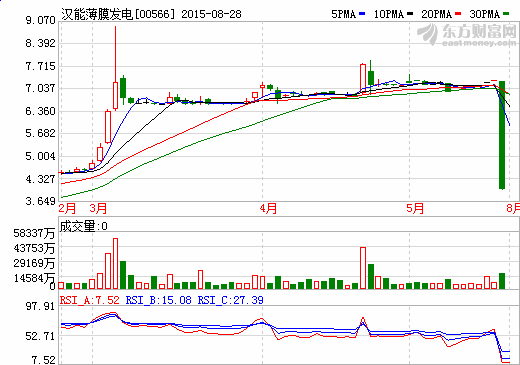Click the eastmoney watermark logo
This screenshot has width=520, height=365.
coord(467,34)
